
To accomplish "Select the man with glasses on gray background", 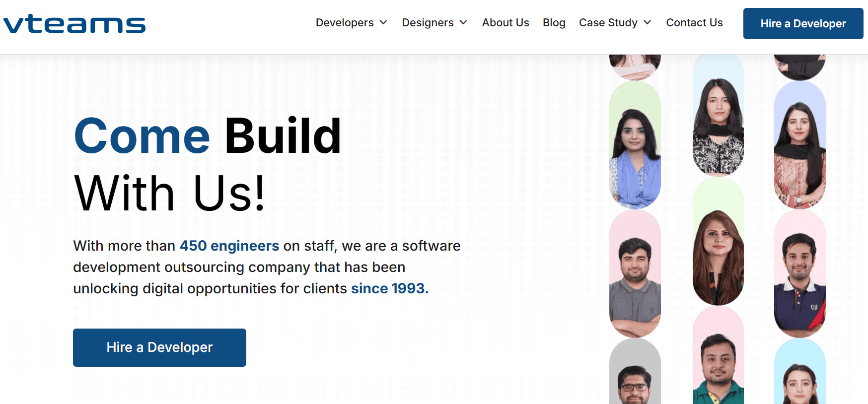I will pos(635,372).
